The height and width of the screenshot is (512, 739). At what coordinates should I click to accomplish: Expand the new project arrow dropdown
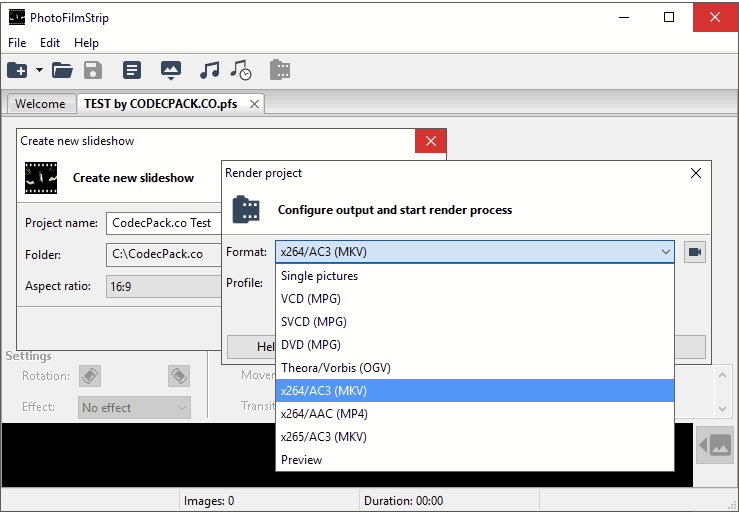[40, 70]
